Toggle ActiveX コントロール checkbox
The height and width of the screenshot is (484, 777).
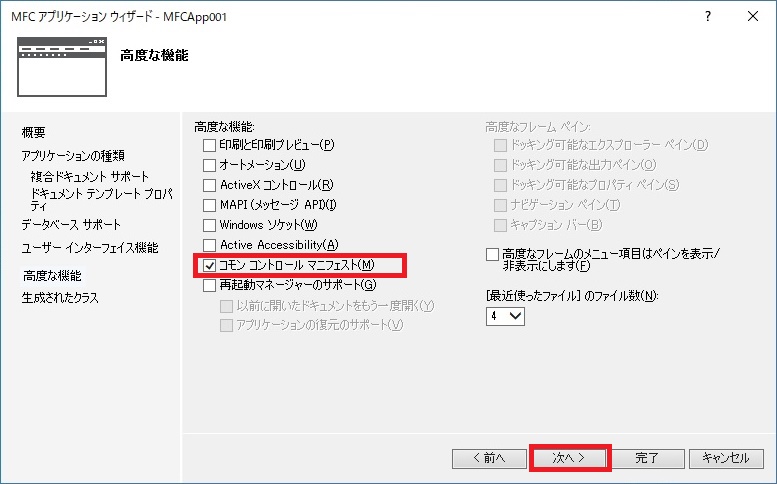[x=210, y=185]
